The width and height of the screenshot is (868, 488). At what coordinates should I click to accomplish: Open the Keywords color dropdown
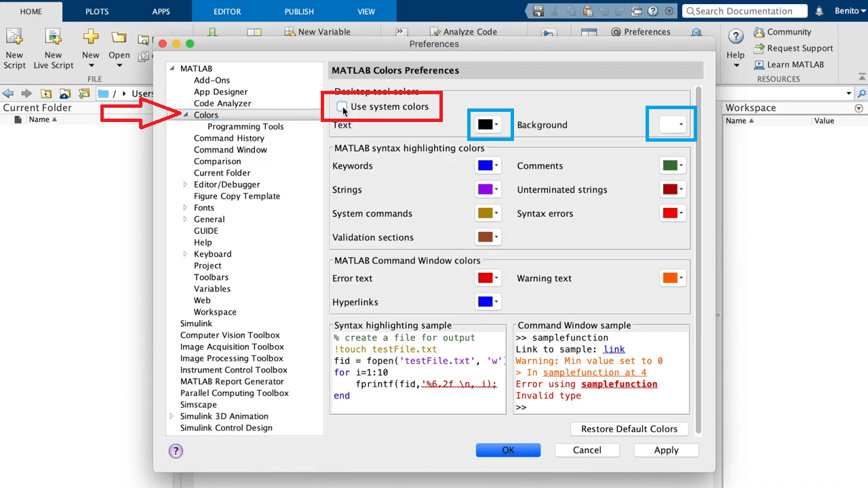[x=488, y=166]
